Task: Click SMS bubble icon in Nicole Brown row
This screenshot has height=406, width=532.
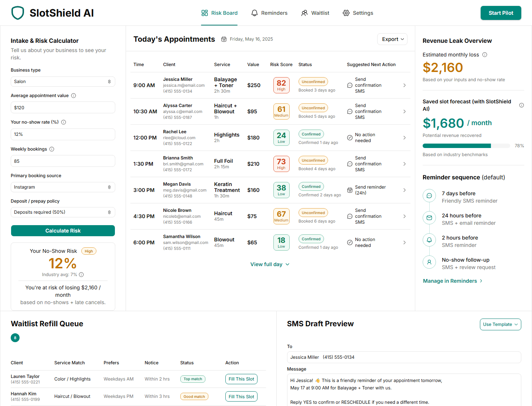Action: tap(350, 216)
